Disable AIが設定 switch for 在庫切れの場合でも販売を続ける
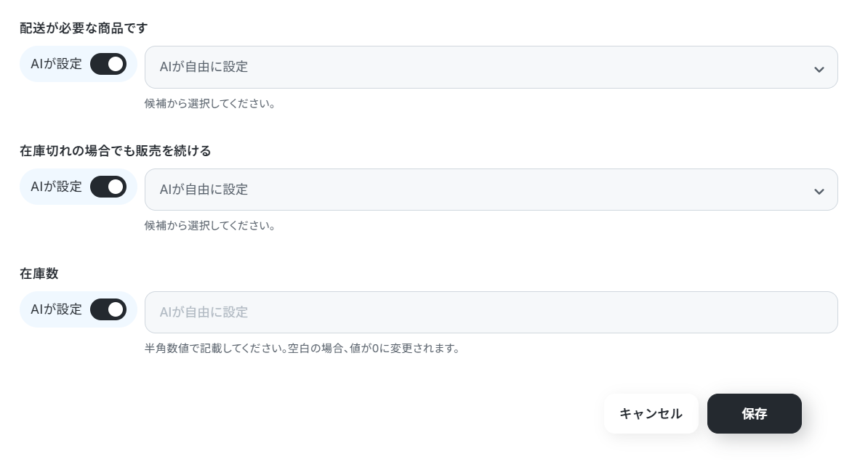The width and height of the screenshot is (868, 467). tap(108, 187)
